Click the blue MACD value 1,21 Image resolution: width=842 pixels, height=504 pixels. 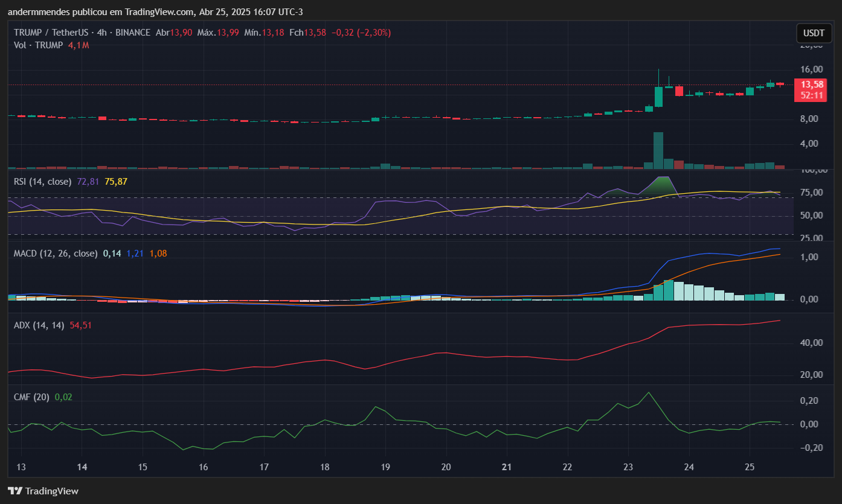tap(135, 254)
